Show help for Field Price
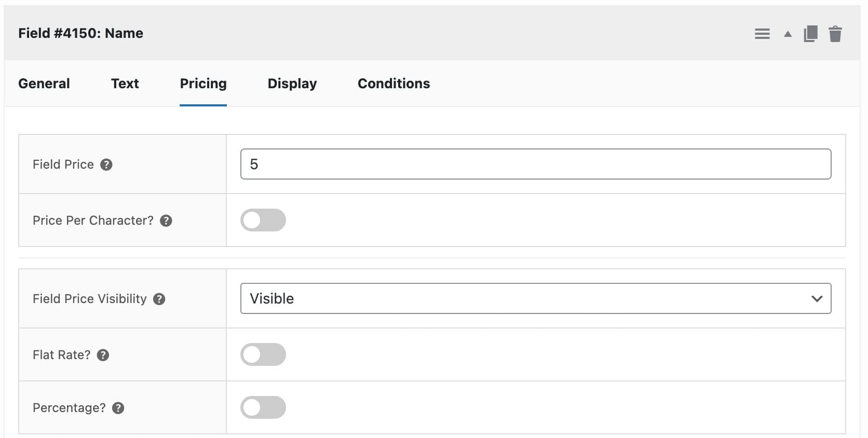Image resolution: width=868 pixels, height=438 pixels. 106,165
